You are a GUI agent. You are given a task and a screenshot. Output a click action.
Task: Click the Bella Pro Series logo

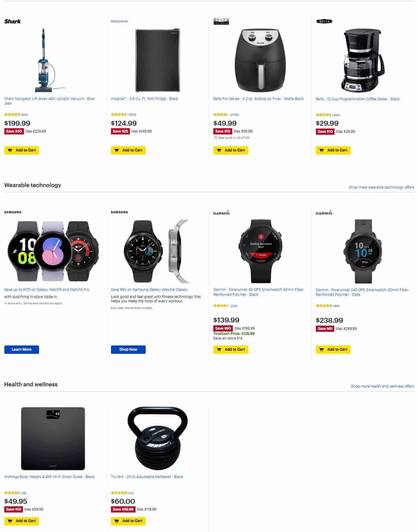click(x=221, y=21)
